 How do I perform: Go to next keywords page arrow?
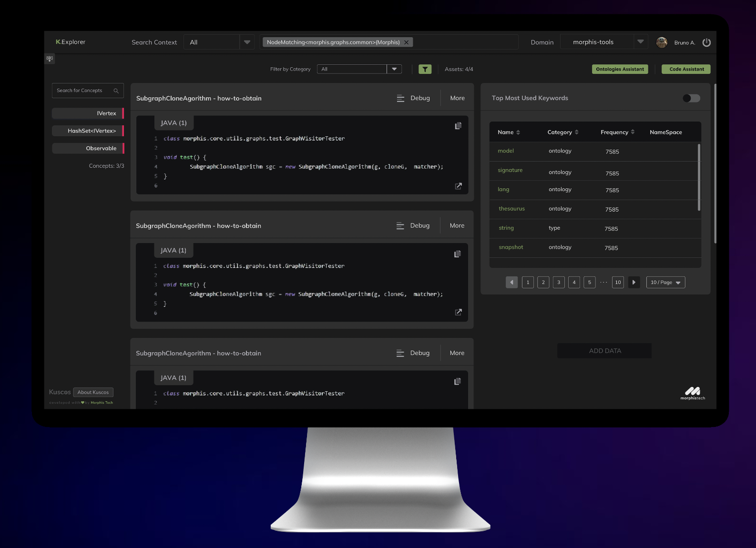(x=634, y=282)
